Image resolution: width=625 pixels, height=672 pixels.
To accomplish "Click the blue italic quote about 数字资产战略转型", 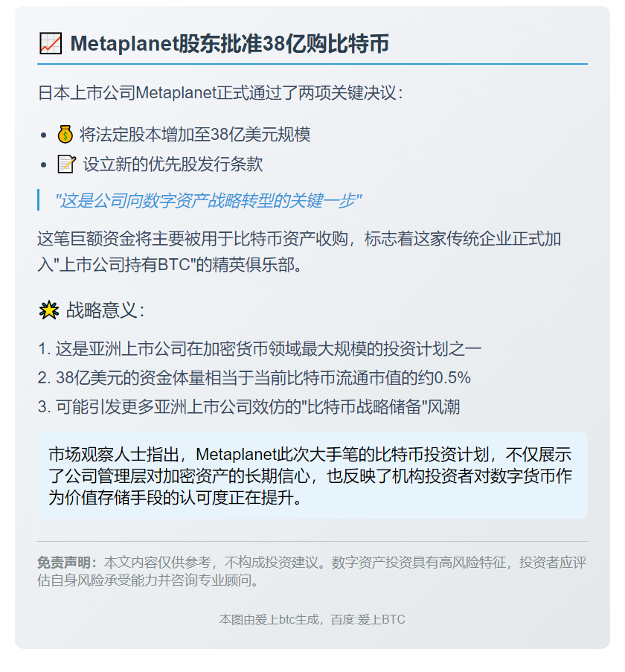I will click(x=208, y=200).
